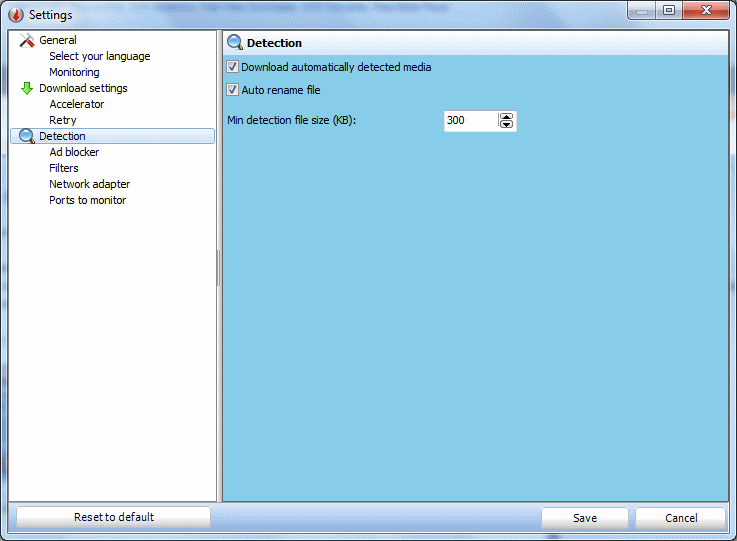Open the Select your language page
Screen dimensions: 737x541
[100, 56]
